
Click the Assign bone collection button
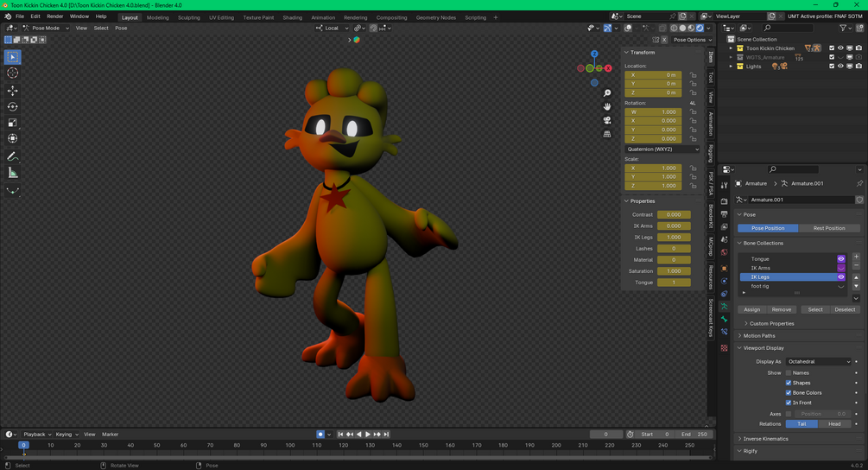pyautogui.click(x=751, y=310)
